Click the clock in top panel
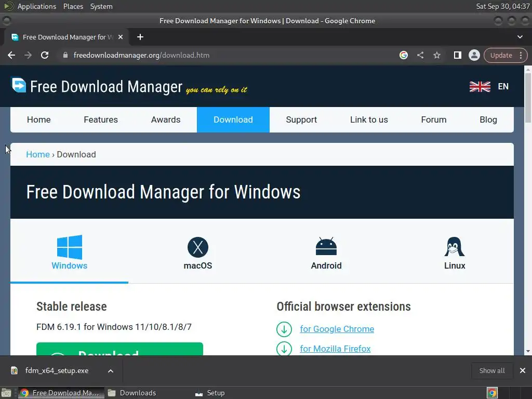Viewport: 532px width, 399px height. [503, 6]
